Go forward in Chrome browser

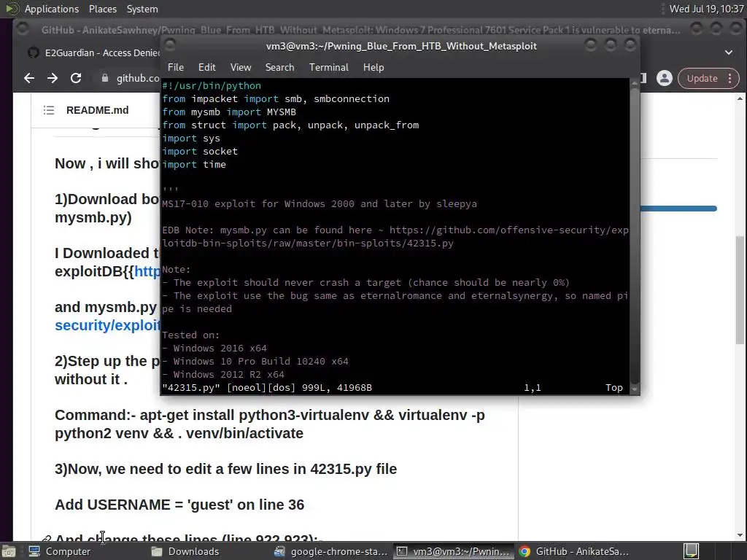tap(53, 78)
